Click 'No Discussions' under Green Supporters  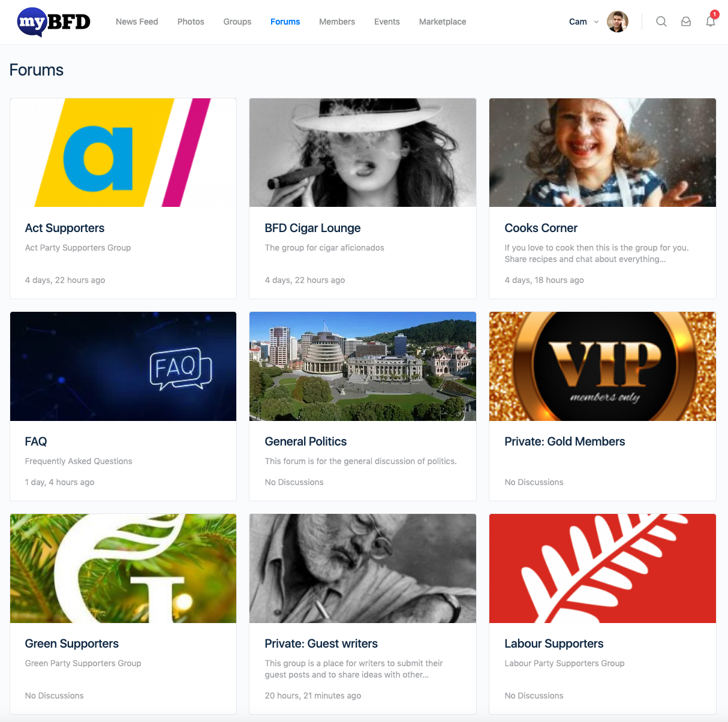point(54,696)
